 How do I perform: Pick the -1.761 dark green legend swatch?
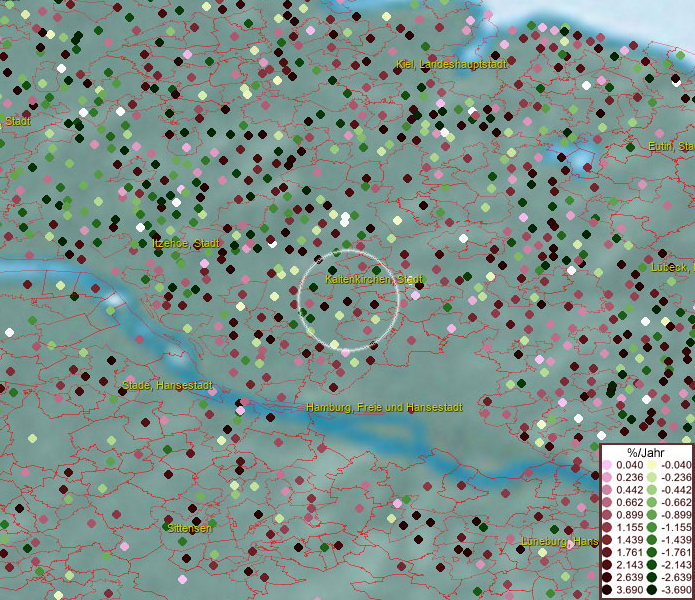point(652,553)
